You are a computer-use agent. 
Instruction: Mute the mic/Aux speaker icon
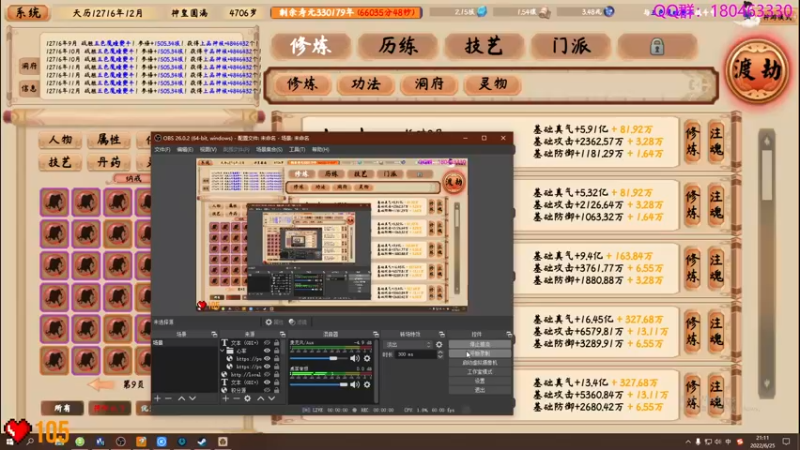[x=355, y=358]
